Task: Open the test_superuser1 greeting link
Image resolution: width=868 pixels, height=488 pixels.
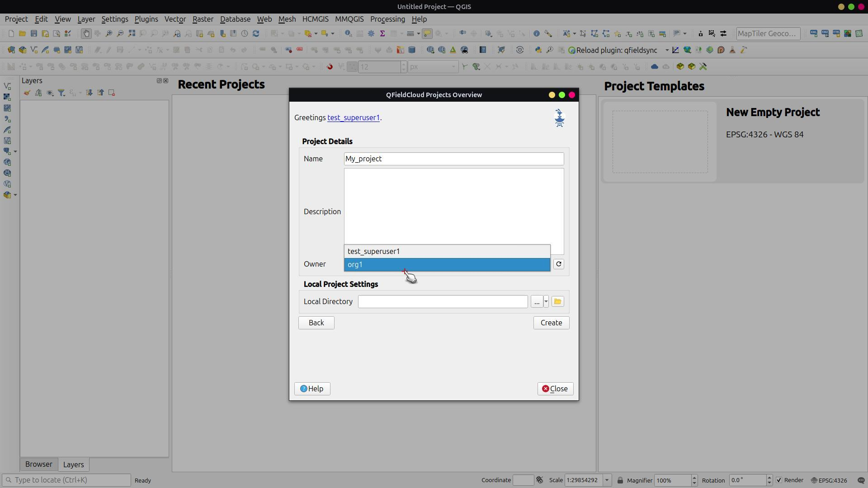Action: point(353,117)
